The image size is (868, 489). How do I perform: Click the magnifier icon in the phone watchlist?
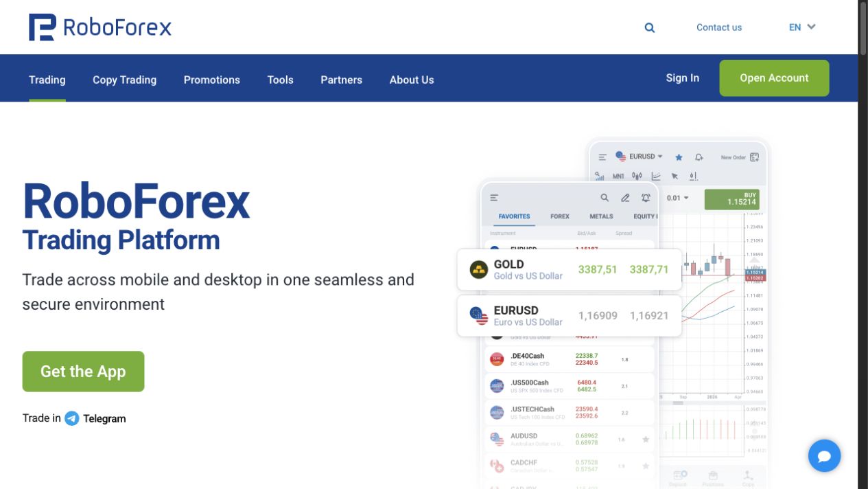click(x=605, y=198)
